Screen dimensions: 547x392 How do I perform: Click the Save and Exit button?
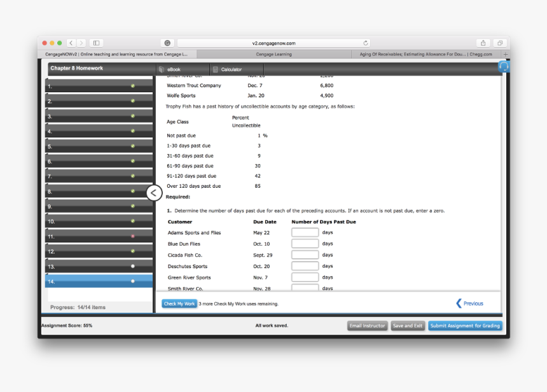(x=407, y=326)
